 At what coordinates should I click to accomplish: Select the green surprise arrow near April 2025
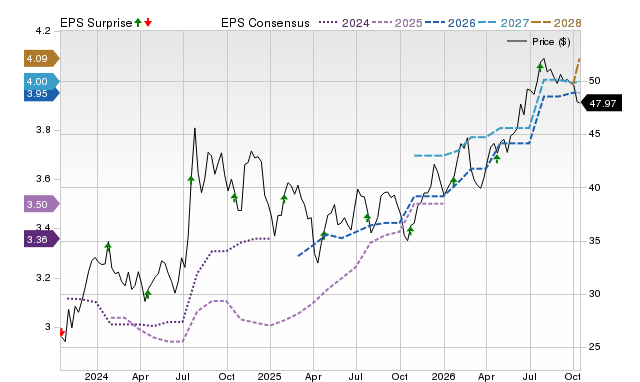[x=324, y=235]
